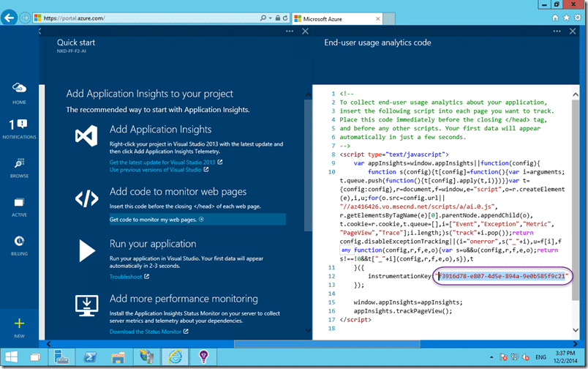Click the web pages code brackets icon
This screenshot has height=369, width=588.
point(86,198)
